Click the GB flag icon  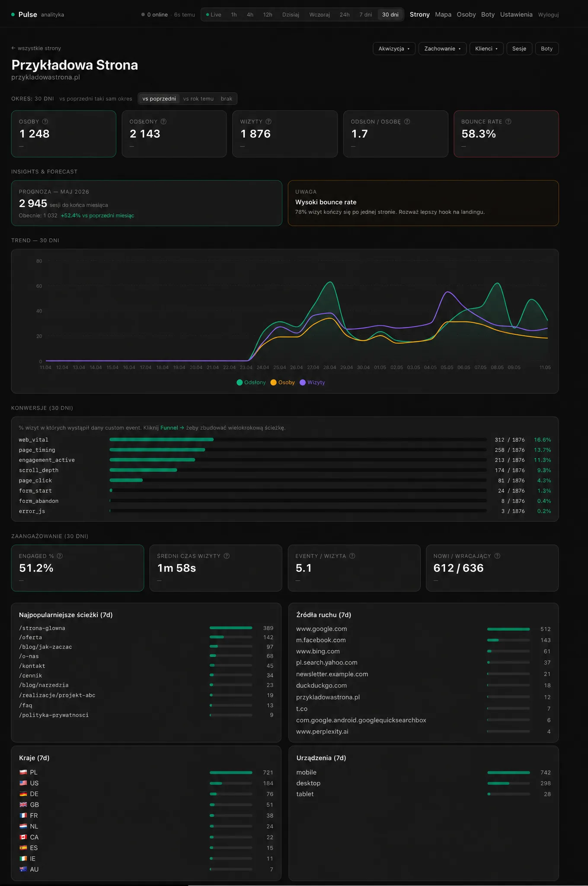(23, 805)
